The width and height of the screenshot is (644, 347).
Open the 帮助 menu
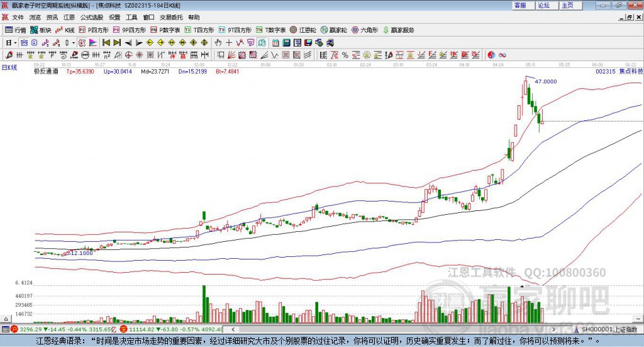pyautogui.click(x=194, y=17)
